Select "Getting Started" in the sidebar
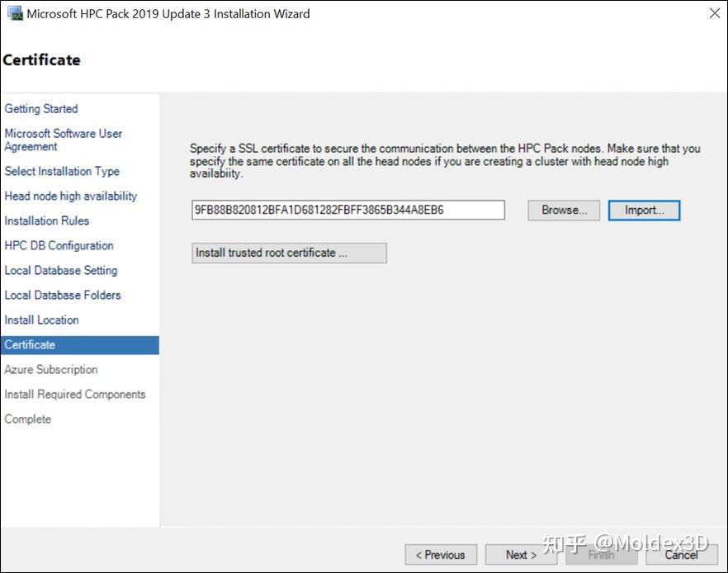This screenshot has width=728, height=573. tap(40, 108)
